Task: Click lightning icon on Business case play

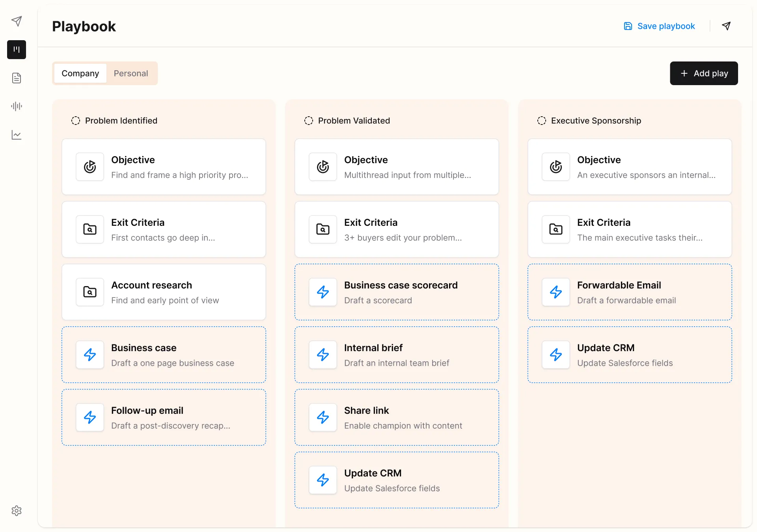Action: coord(90,355)
